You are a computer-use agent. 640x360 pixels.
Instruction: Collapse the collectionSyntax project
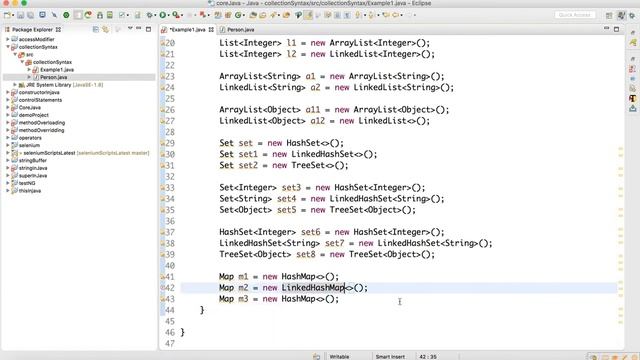click(8, 47)
